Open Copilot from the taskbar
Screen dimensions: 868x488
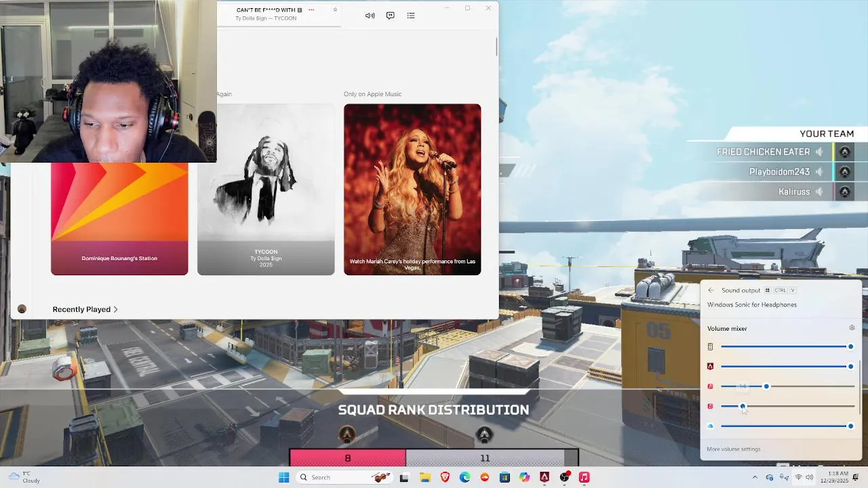(x=524, y=477)
